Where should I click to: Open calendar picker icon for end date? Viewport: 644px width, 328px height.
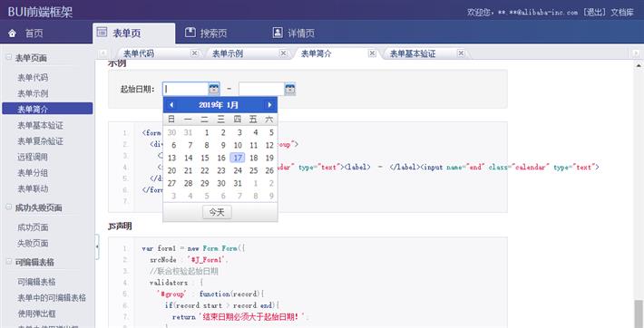tap(290, 89)
